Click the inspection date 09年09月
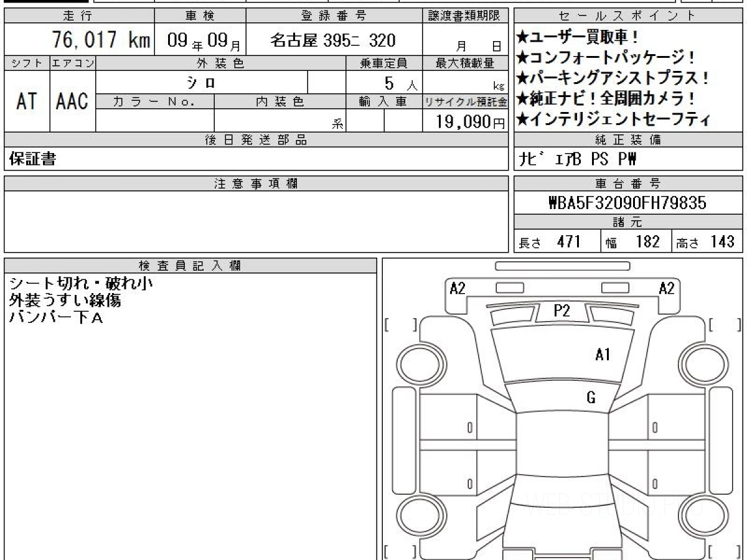Image resolution: width=747 pixels, height=560 pixels. [x=205, y=41]
